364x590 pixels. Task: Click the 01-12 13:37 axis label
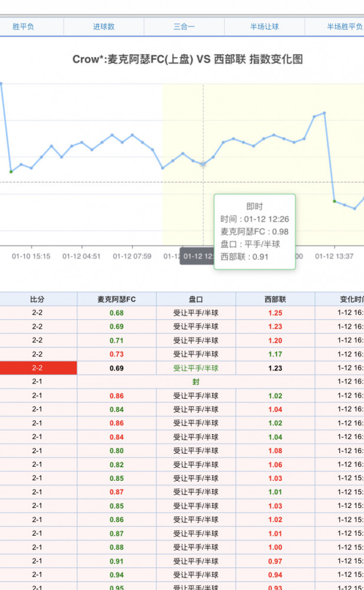click(x=335, y=256)
